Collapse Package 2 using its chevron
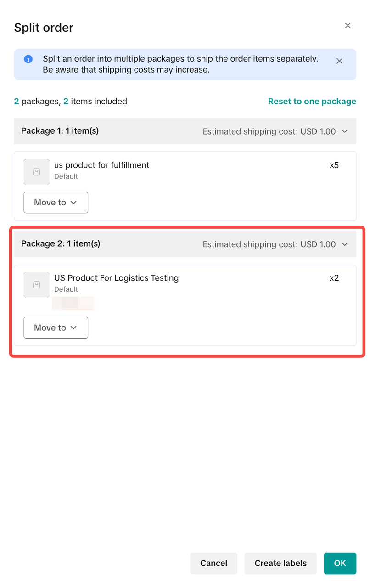The width and height of the screenshot is (370, 588). 345,244
